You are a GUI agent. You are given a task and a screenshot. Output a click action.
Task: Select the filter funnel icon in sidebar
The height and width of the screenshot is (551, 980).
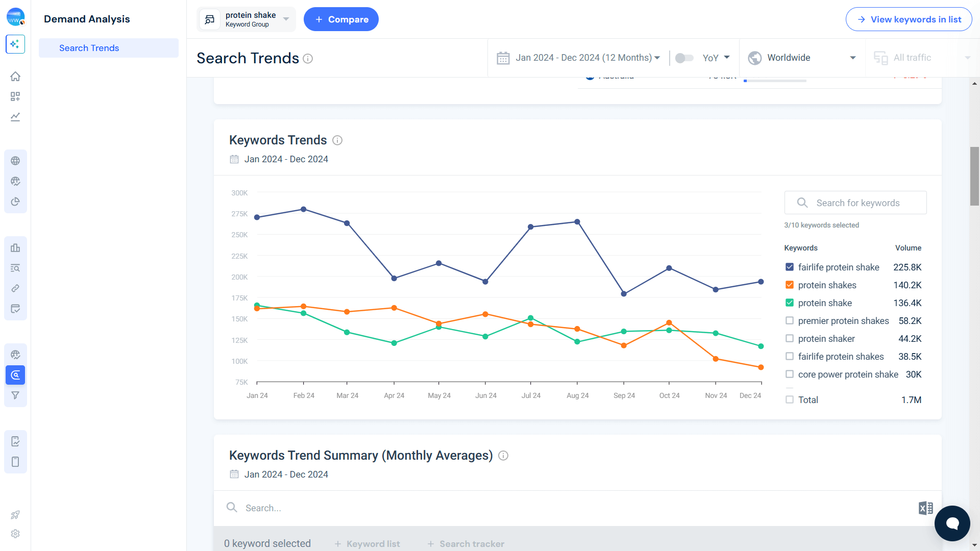click(15, 395)
